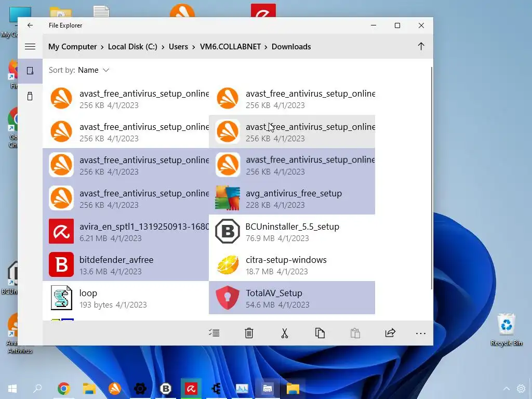This screenshot has height=399, width=532.
Task: Select avg_antivirus_free_setup file icon
Action: [228, 198]
